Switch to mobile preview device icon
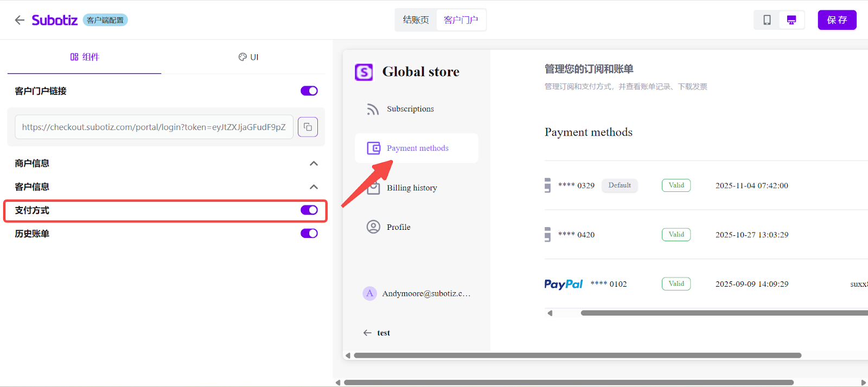 [x=767, y=20]
